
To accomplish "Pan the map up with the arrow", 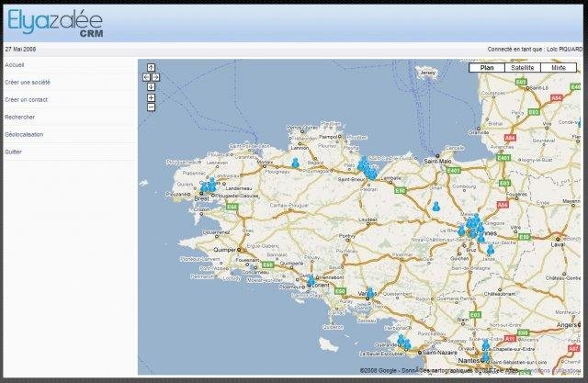I will (151, 67).
